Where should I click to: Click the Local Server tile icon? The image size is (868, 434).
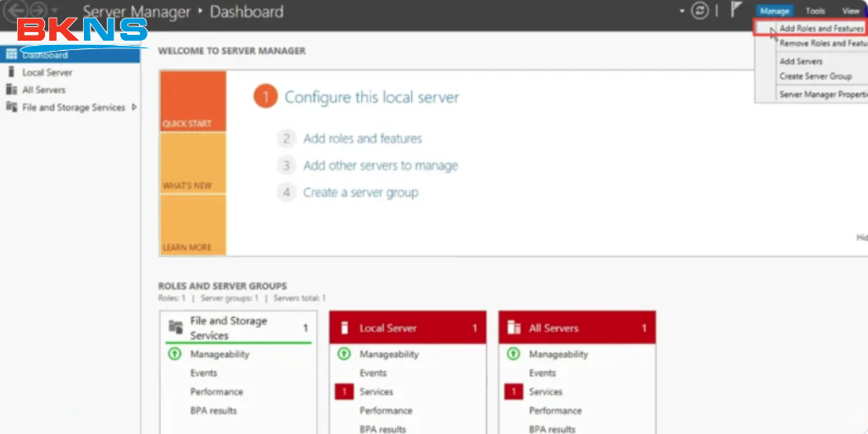pos(344,328)
